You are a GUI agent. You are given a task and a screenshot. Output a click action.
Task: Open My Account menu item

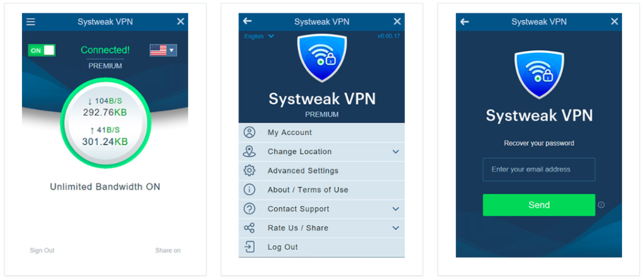point(321,132)
